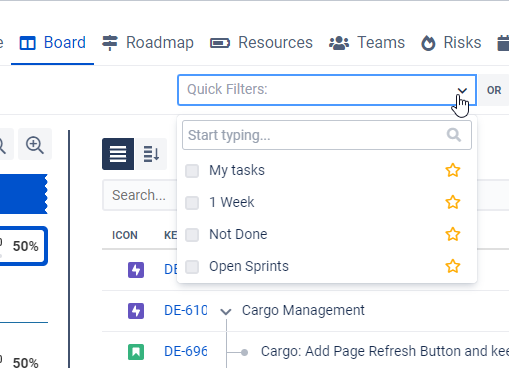This screenshot has width=509, height=368.
Task: Click the Cargo: Add Page Refresh Button summary
Action: [385, 351]
